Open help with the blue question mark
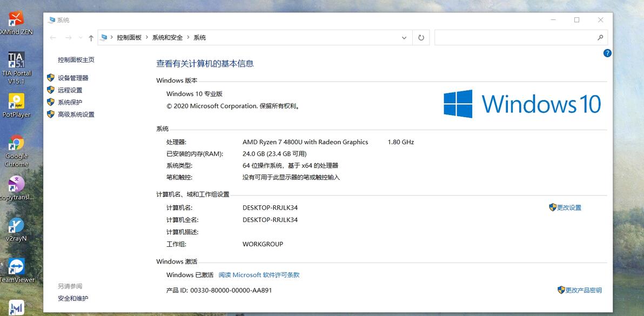Image resolution: width=644 pixels, height=316 pixels. point(607,53)
